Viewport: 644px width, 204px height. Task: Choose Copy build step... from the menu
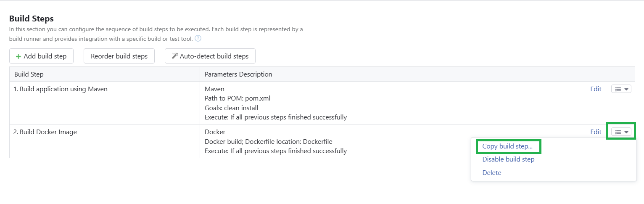pos(507,146)
